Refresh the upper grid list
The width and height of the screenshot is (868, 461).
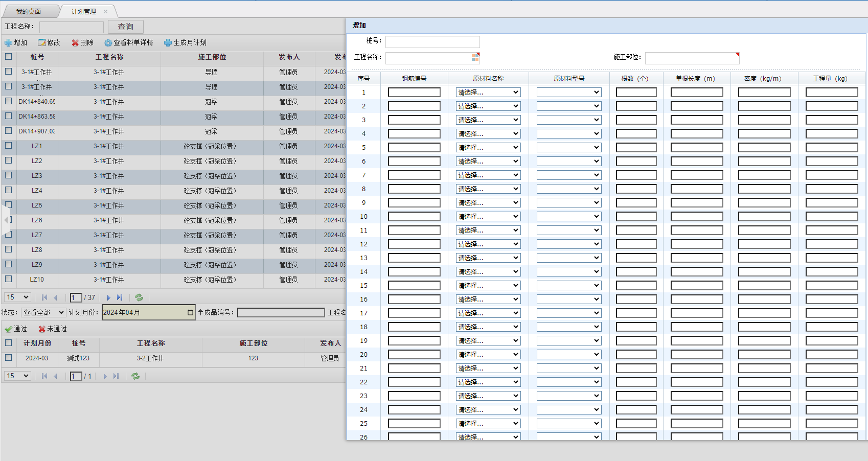[139, 297]
